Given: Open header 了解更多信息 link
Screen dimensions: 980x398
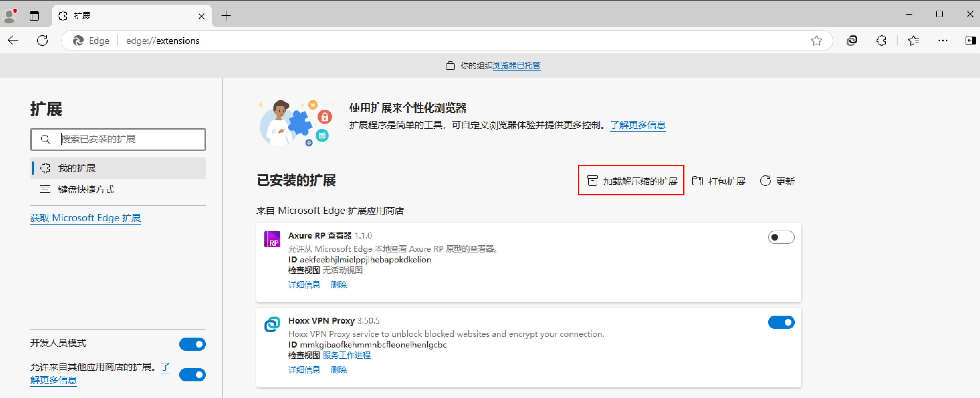Looking at the screenshot, I should coord(638,125).
